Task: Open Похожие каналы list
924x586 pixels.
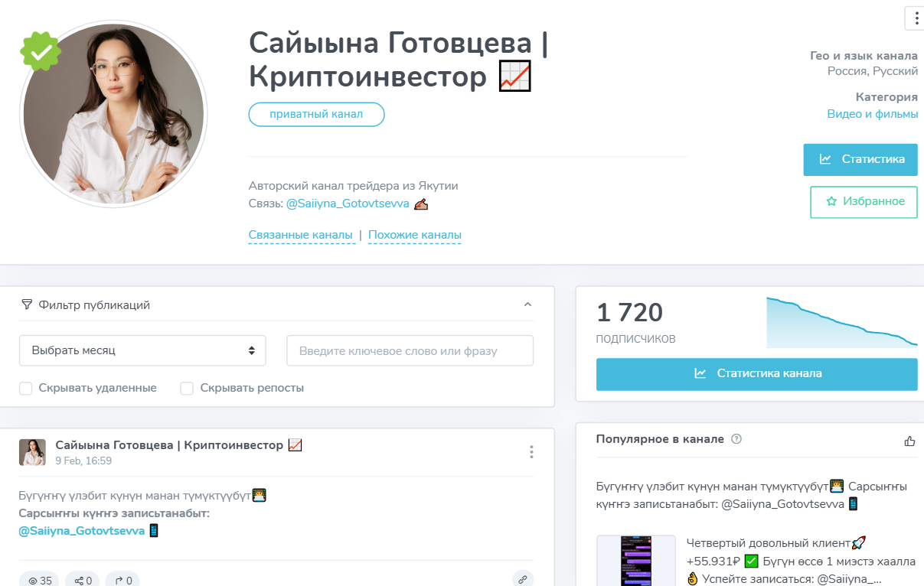Action: (x=415, y=235)
